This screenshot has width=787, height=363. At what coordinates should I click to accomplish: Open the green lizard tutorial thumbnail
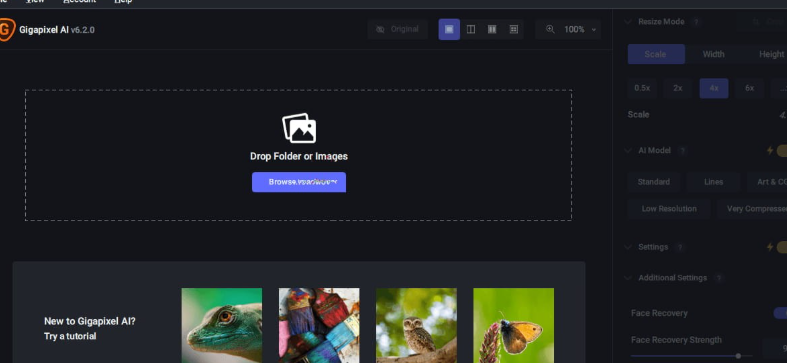[221, 325]
